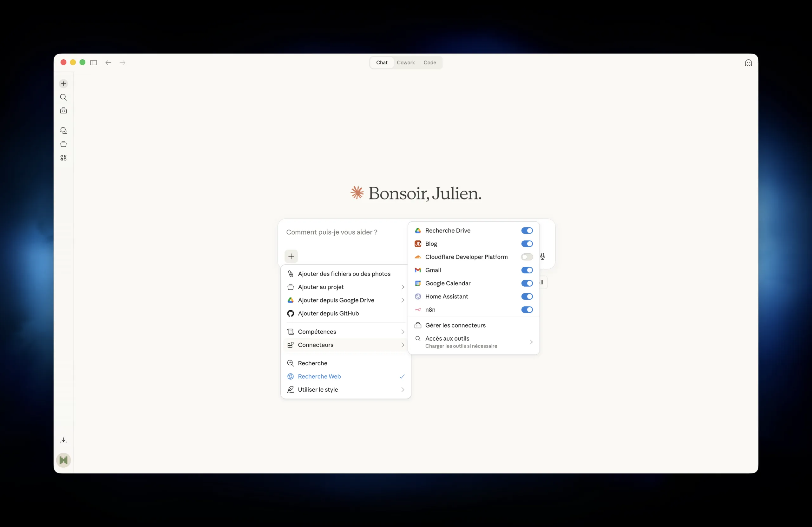Switch off the n8n connector toggle

pos(527,310)
